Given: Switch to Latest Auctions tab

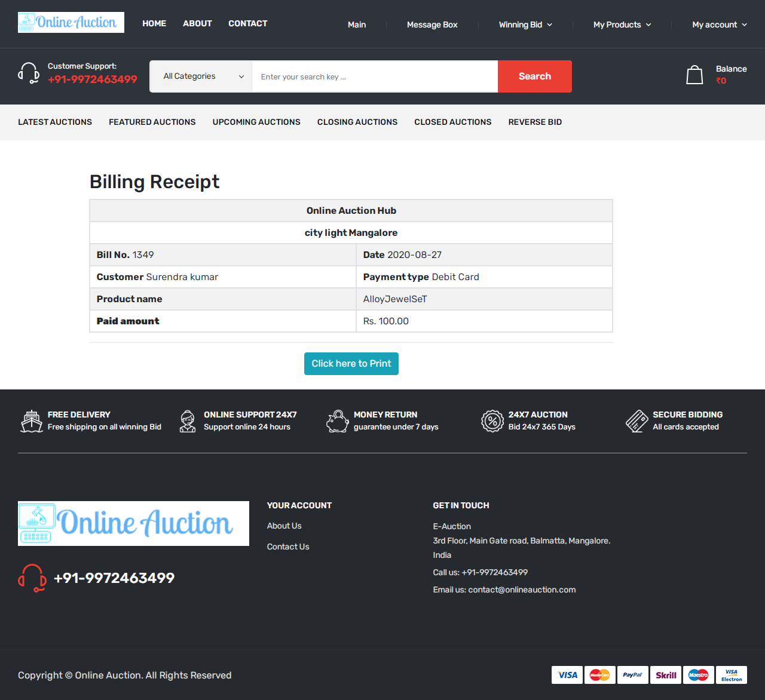Looking at the screenshot, I should click(x=55, y=122).
